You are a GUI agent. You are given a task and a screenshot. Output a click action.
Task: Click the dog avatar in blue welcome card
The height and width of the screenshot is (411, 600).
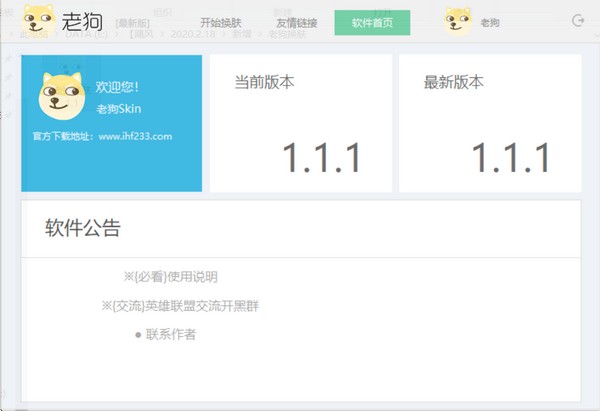(60, 96)
